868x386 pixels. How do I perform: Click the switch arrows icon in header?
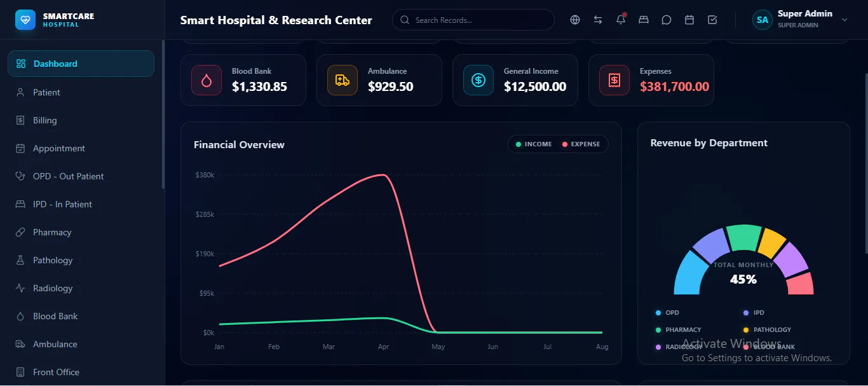pos(598,20)
